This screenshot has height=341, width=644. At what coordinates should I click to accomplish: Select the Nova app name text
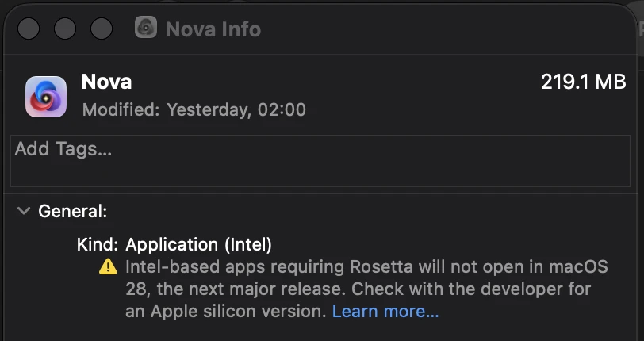pyautogui.click(x=106, y=82)
